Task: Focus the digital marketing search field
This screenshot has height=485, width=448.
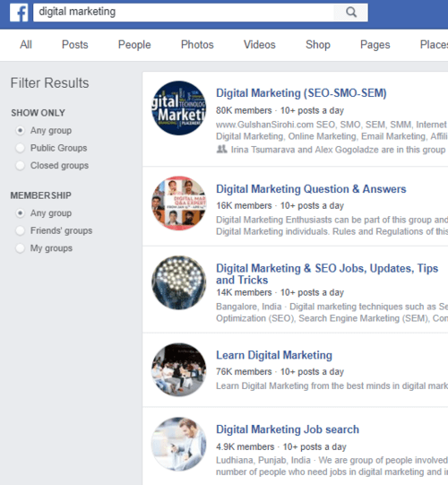Action: pos(184,13)
